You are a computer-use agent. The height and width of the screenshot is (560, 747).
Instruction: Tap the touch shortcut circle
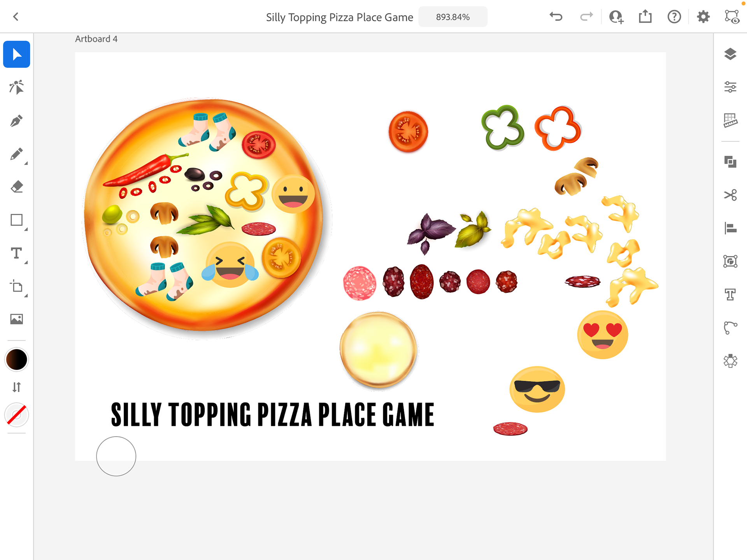[x=116, y=456]
